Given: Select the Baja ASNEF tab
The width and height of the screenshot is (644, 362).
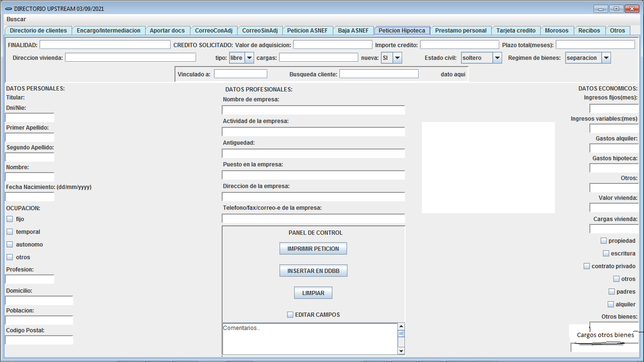Looking at the screenshot, I should (x=353, y=31).
